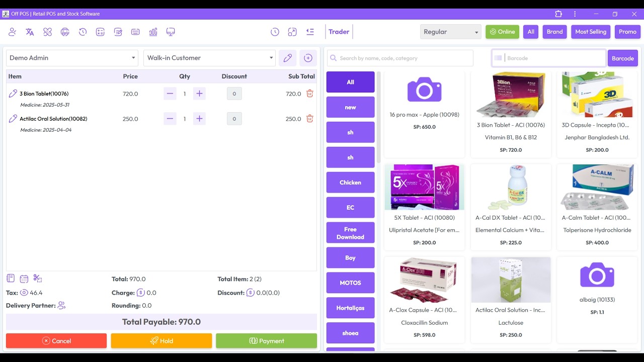Edit the 3 Bion Tablet cart item
Viewport: 644px width, 362px height.
[x=13, y=94]
